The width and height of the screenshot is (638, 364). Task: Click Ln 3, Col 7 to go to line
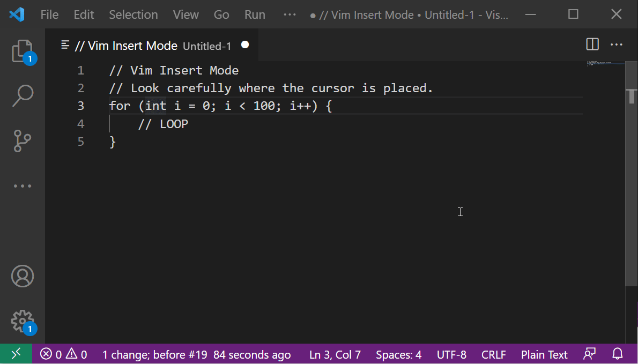point(335,355)
